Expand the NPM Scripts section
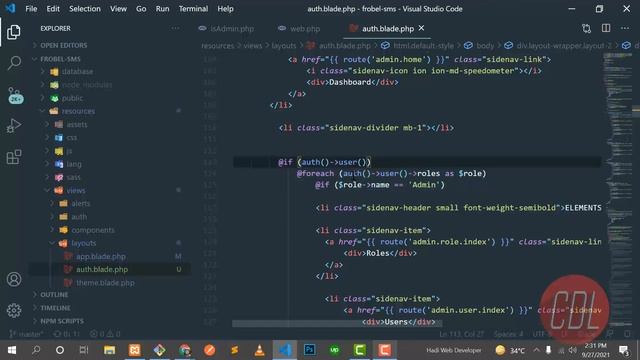640x360 pixels. click(x=62, y=321)
